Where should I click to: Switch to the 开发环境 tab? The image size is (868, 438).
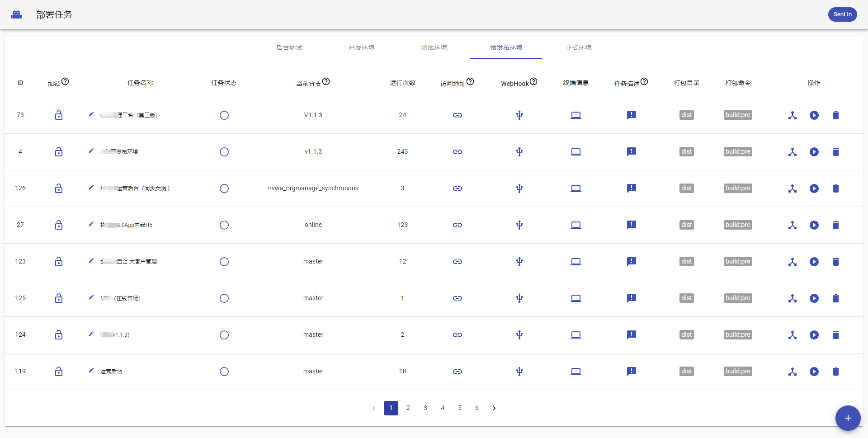362,47
